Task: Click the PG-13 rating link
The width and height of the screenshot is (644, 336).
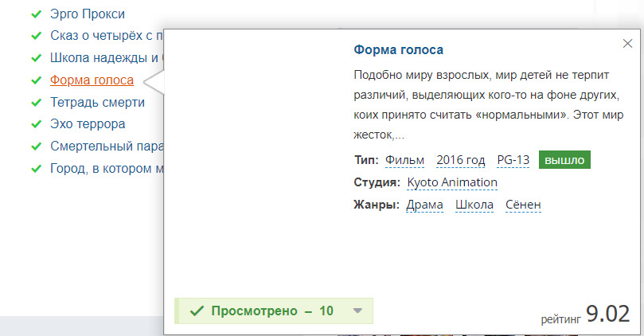Action: click(x=513, y=160)
